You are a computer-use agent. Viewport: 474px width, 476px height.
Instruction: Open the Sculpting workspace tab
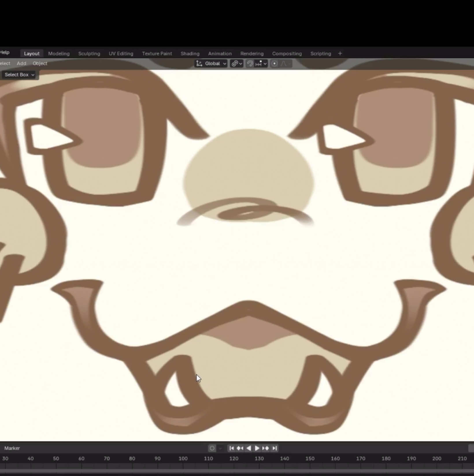click(x=89, y=53)
